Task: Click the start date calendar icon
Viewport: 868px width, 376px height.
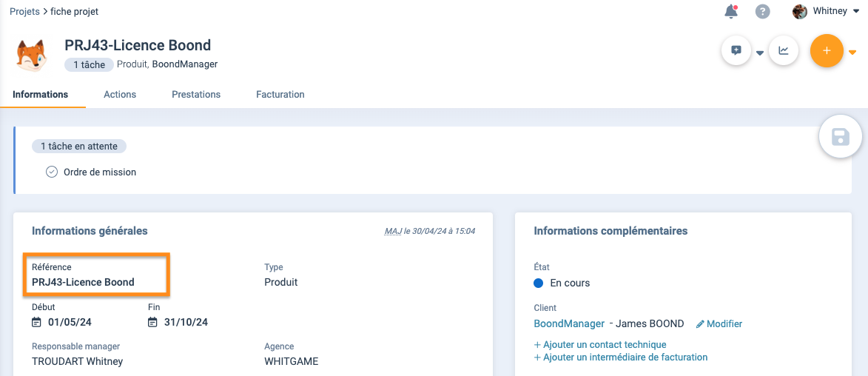Action: tap(37, 322)
